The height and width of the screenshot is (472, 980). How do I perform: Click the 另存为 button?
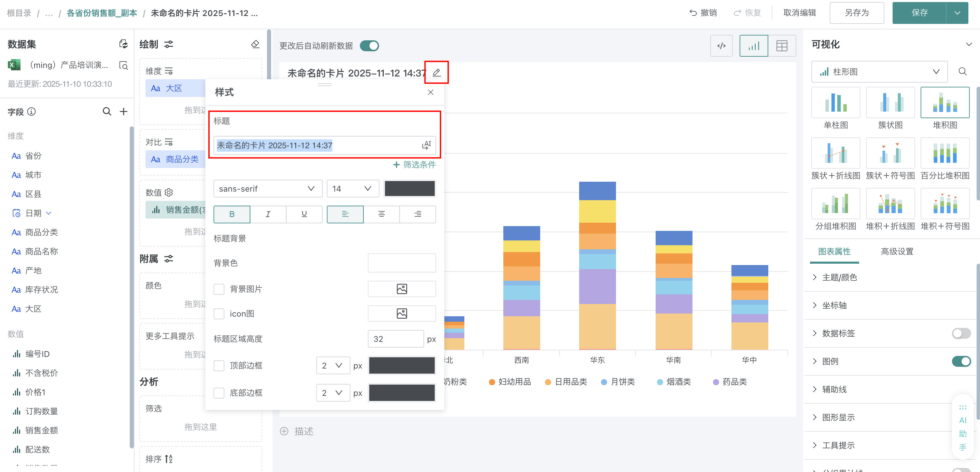[856, 13]
